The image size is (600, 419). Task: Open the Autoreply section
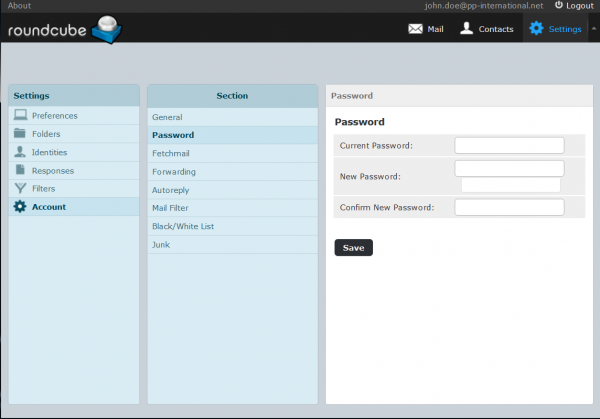pyautogui.click(x=172, y=190)
